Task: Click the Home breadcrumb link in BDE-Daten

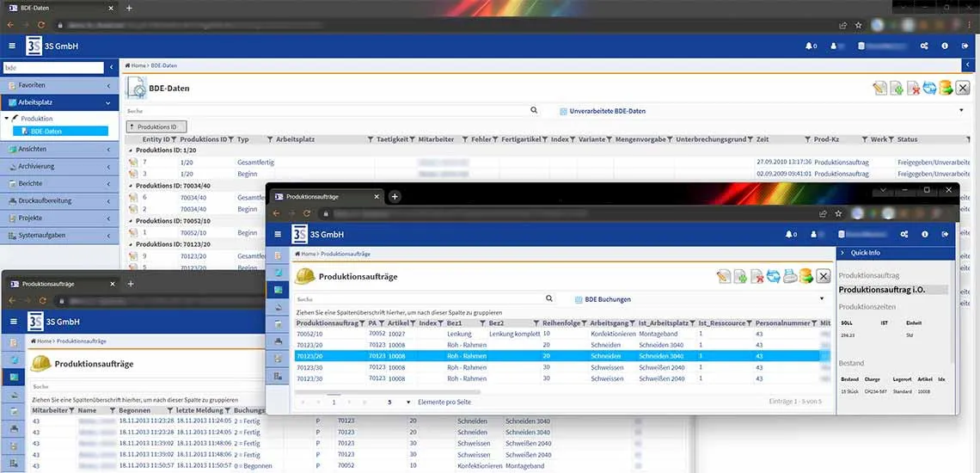Action: pos(136,65)
